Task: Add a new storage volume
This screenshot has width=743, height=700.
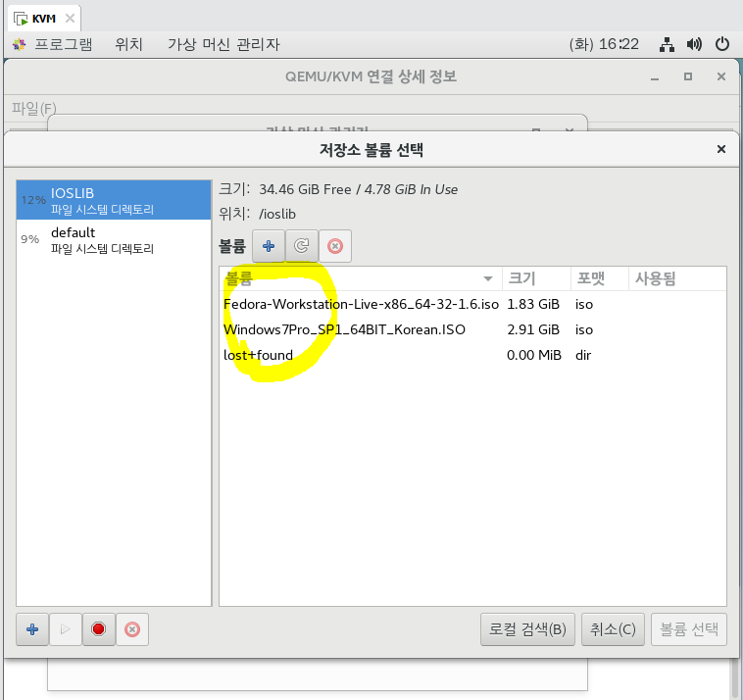Action: point(269,246)
